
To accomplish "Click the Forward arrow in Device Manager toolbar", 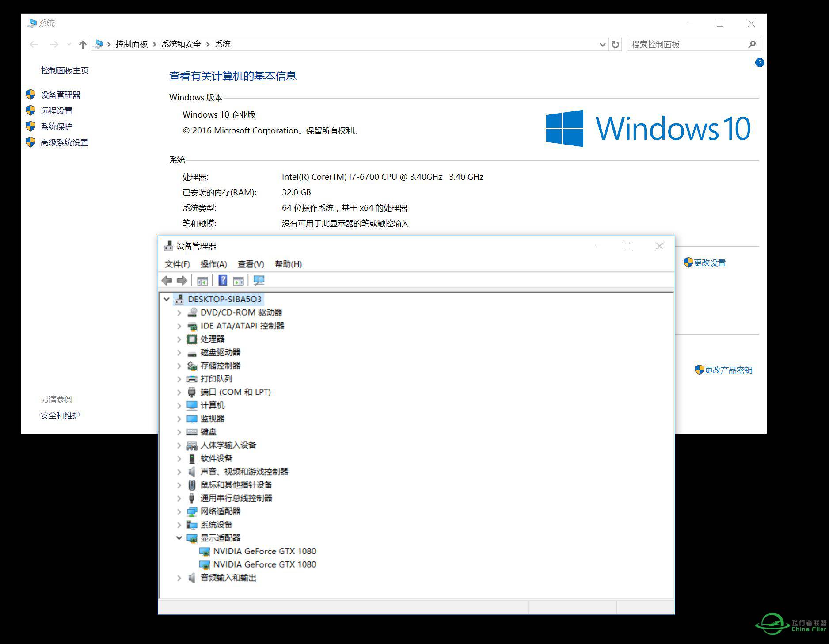I will pos(182,281).
